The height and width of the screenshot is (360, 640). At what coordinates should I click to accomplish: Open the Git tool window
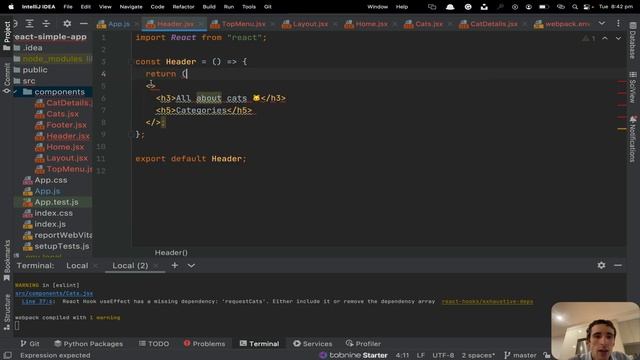pyautogui.click(x=30, y=344)
